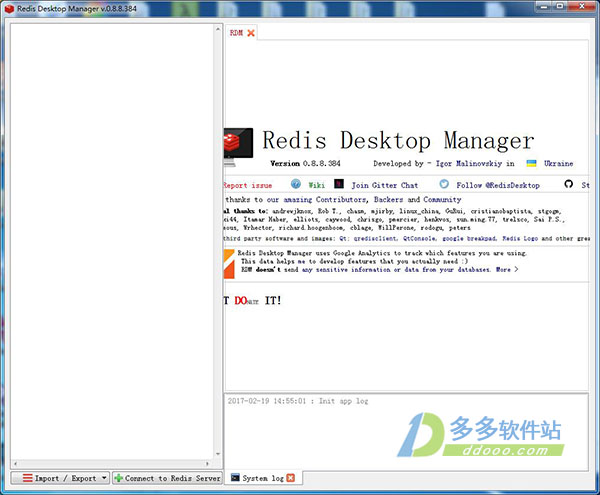
Task: Click the System log terminal icon
Action: tap(235, 477)
